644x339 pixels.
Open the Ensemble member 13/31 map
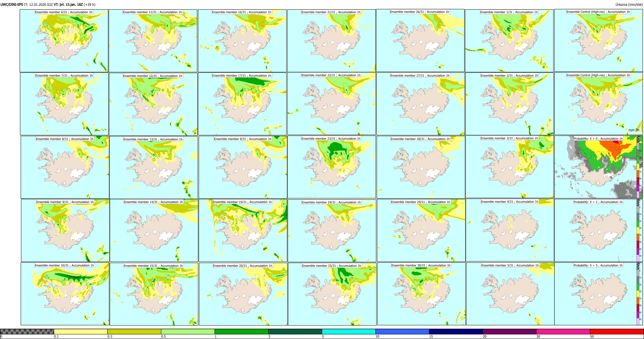pyautogui.click(x=154, y=167)
